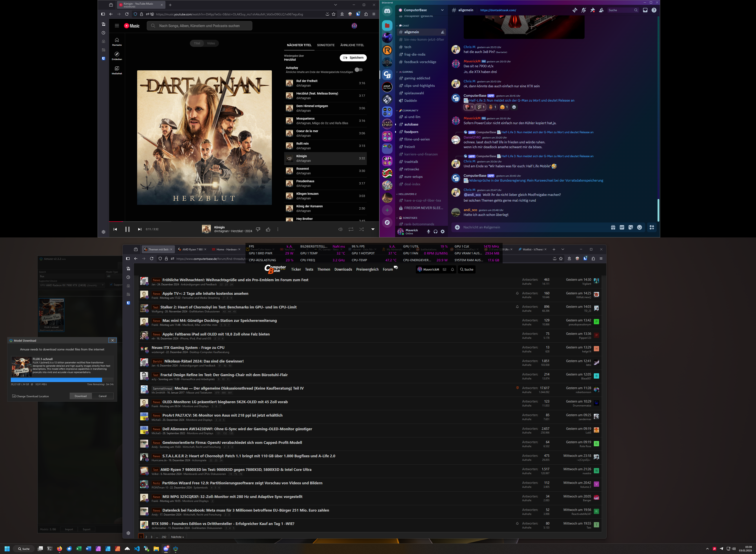
Task: Deafen audio via headphone icon
Action: pyautogui.click(x=435, y=231)
